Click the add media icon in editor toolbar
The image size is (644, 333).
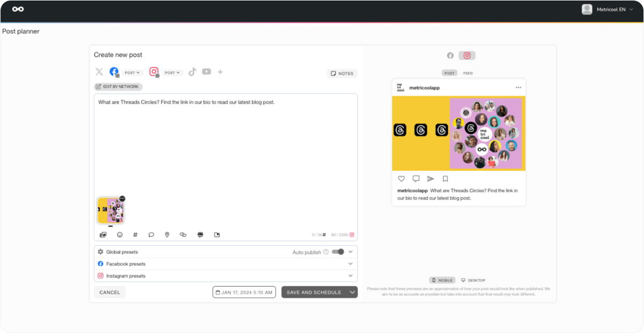(x=103, y=235)
